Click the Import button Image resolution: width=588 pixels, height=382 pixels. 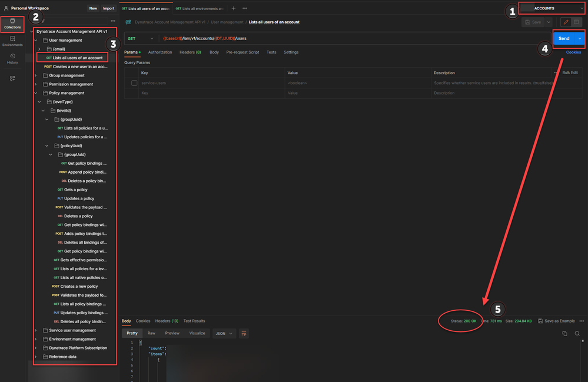click(109, 8)
